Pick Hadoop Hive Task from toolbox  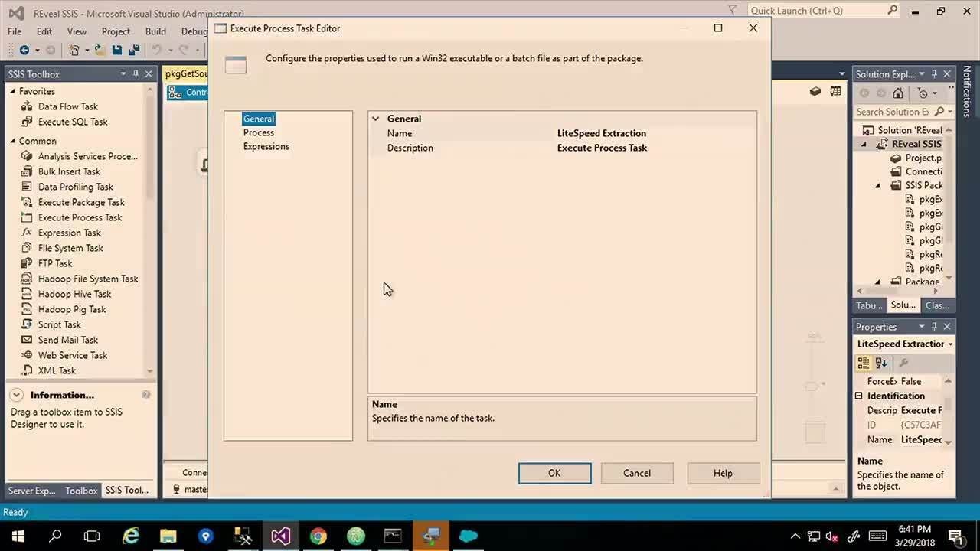click(x=74, y=294)
